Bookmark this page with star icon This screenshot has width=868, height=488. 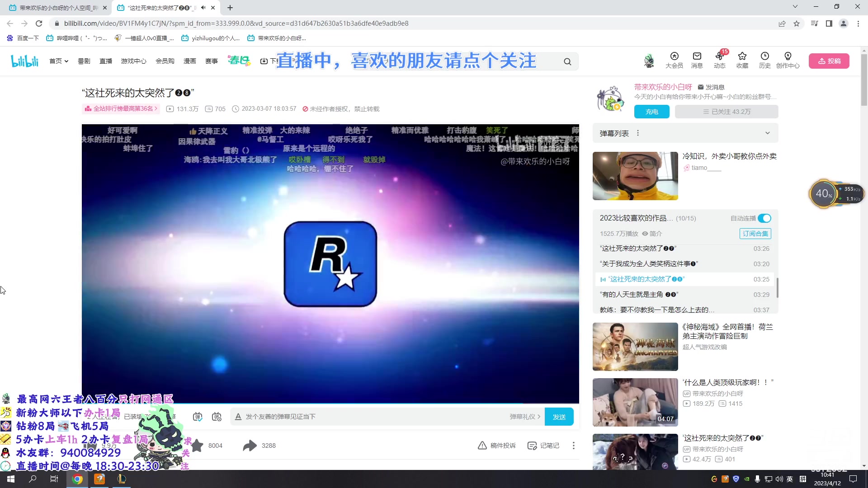797,23
